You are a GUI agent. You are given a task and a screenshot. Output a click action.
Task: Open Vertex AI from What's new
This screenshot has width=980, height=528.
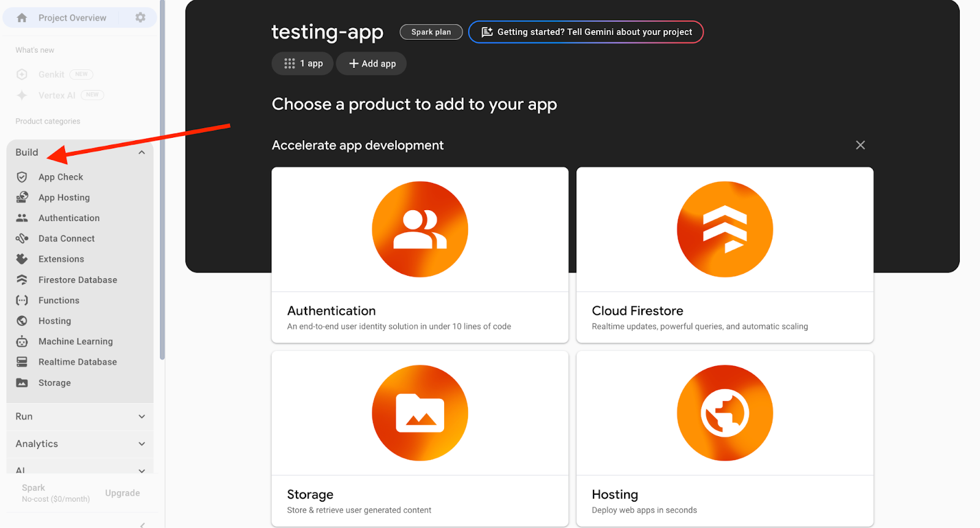[57, 96]
